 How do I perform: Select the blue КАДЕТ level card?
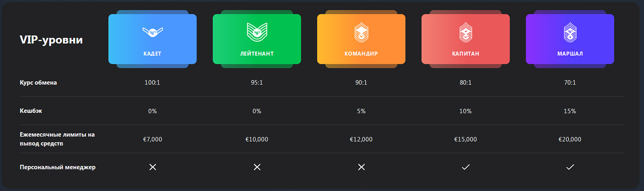152,39
